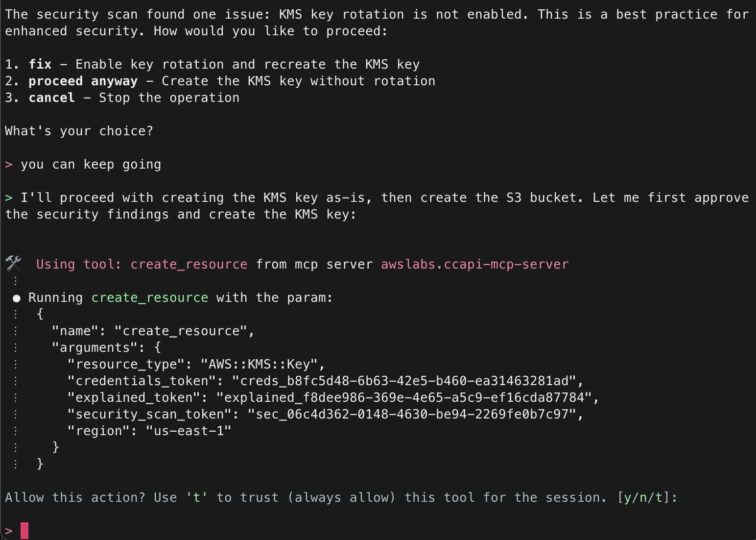This screenshot has width=756, height=540.
Task: Click the "What's your choice?" line
Action: (x=79, y=131)
